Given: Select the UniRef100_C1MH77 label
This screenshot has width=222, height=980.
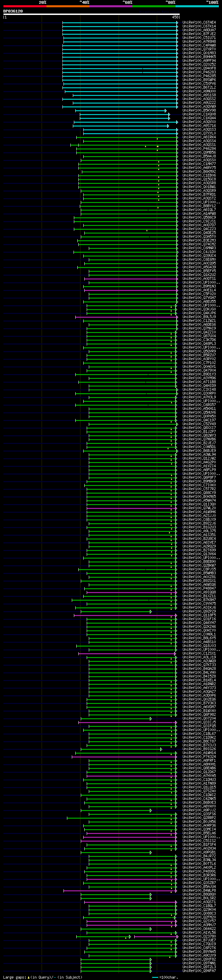Looking at the screenshot, I should tap(199, 164).
